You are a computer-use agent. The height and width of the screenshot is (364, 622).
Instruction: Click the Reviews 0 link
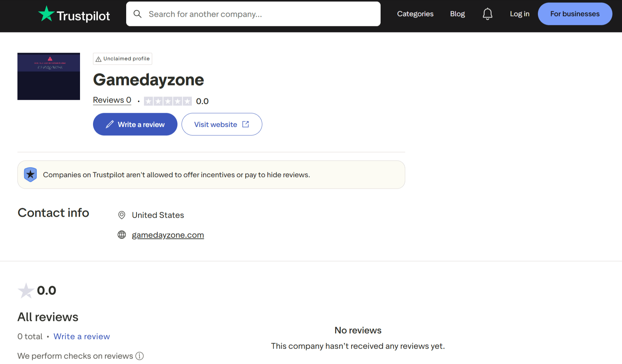coord(112,100)
